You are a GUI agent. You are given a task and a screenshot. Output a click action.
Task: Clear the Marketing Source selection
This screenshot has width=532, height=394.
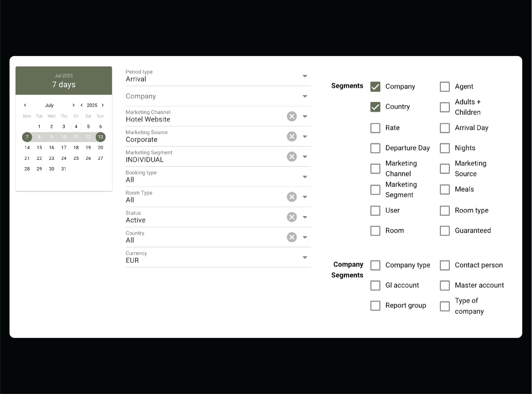pyautogui.click(x=292, y=136)
